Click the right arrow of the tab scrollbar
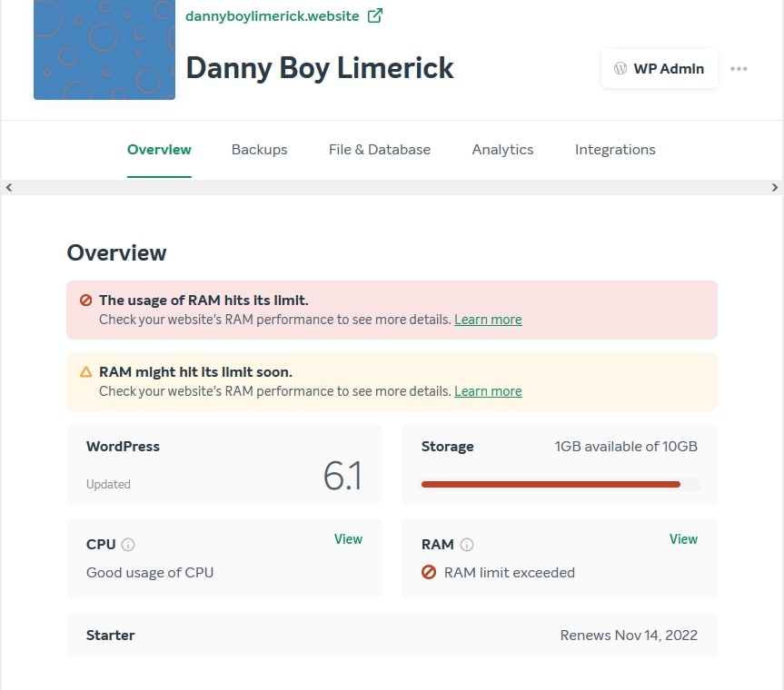Viewport: 784px width, 690px height. coord(775,187)
